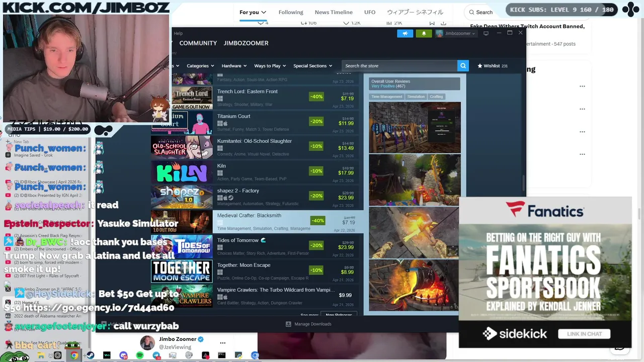Switch to the Following tab on X
This screenshot has height=362, width=644.
pos(291,12)
